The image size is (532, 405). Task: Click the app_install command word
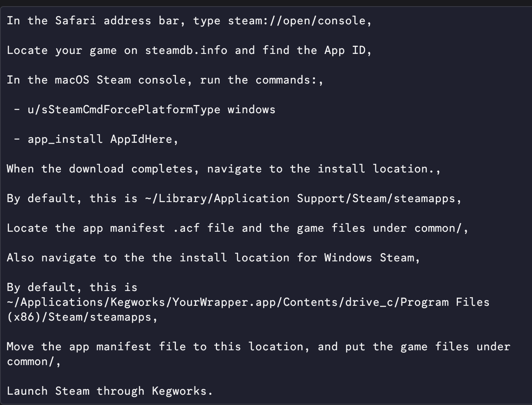(x=65, y=139)
